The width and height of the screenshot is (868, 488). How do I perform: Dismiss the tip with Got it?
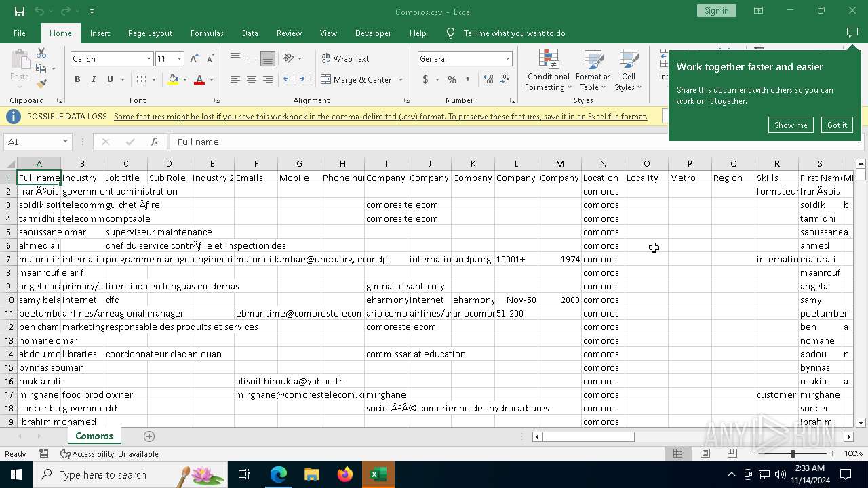point(837,125)
